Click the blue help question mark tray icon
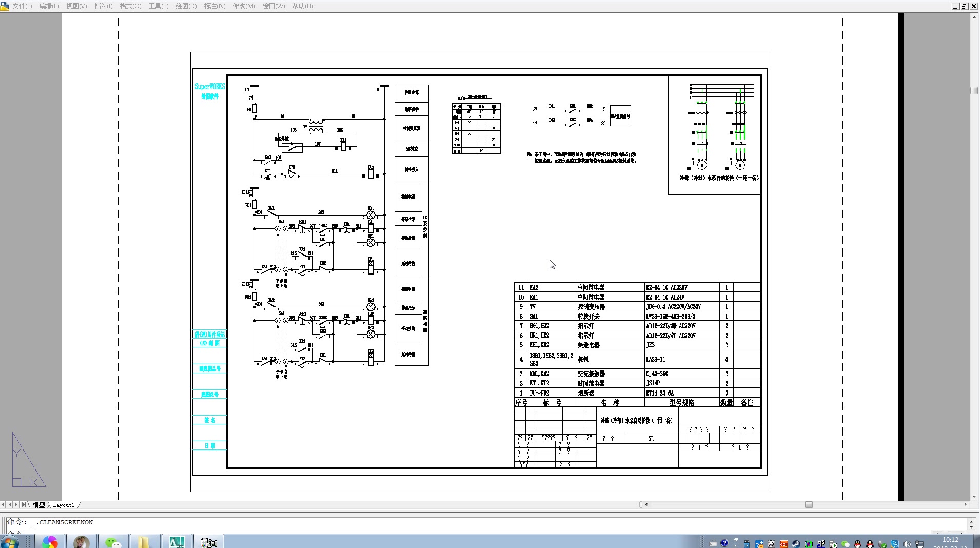Viewport: 980px width, 548px height. pyautogui.click(x=724, y=543)
